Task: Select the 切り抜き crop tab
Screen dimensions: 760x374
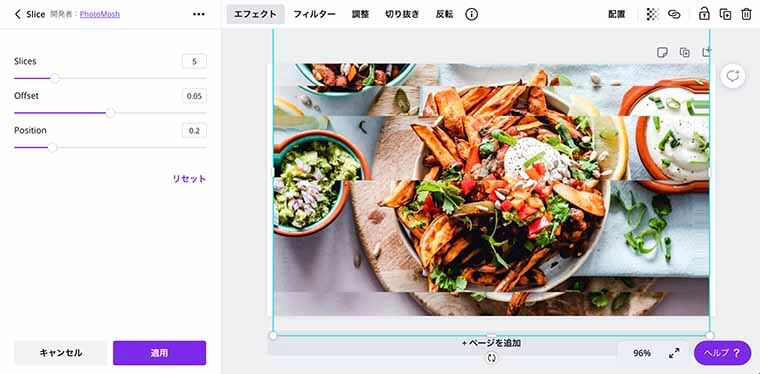Action: tap(402, 14)
